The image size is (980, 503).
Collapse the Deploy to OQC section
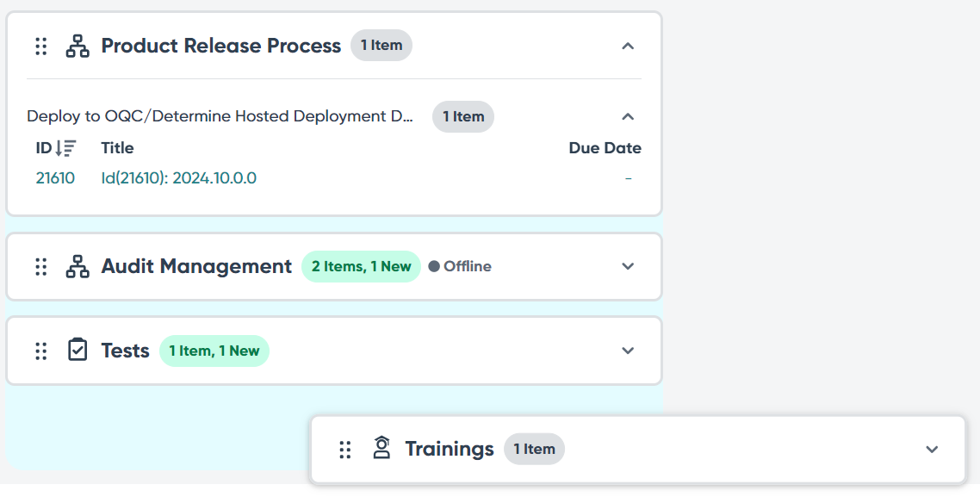coord(628,116)
